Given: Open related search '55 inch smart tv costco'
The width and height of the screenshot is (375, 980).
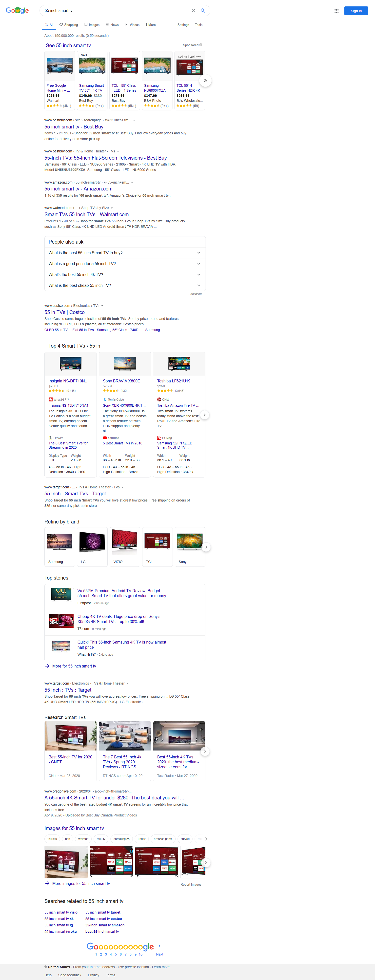Looking at the screenshot, I should pyautogui.click(x=103, y=919).
